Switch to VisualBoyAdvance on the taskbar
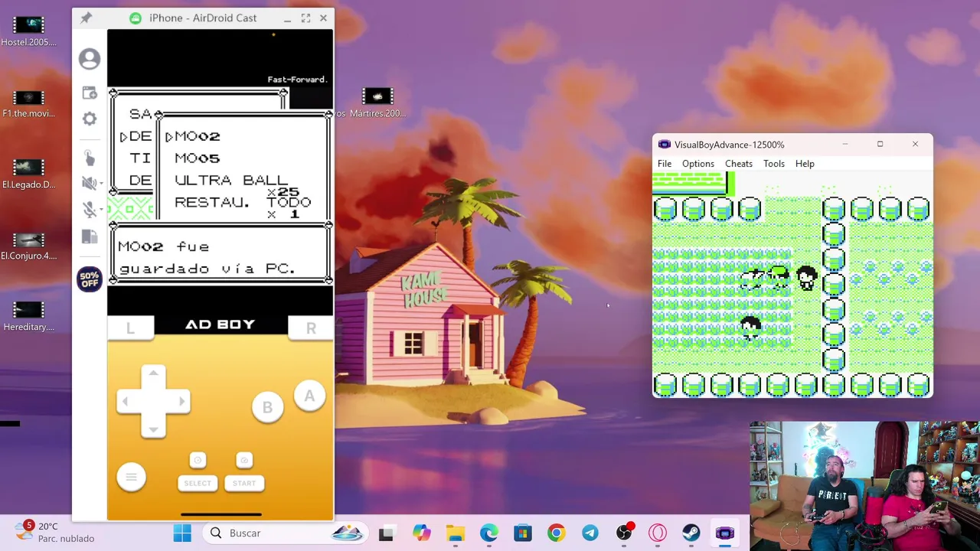The width and height of the screenshot is (980, 551). point(725,533)
